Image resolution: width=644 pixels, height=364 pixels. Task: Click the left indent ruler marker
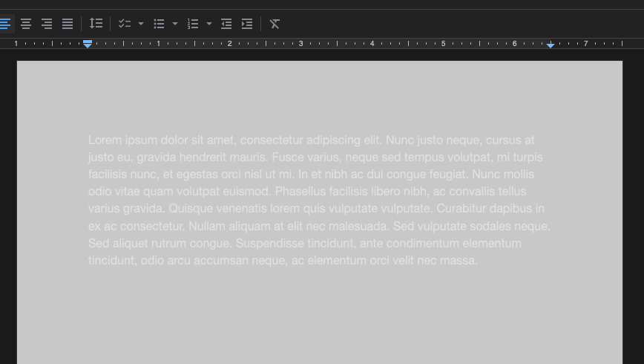coord(88,44)
